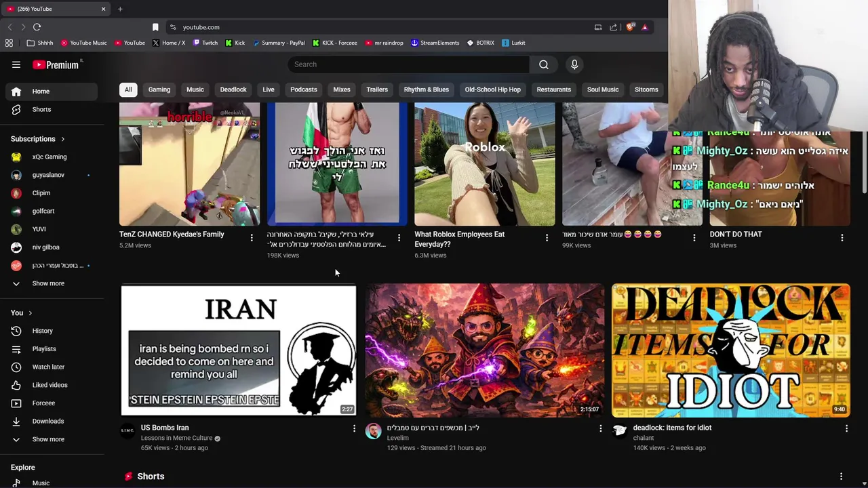Select the Gaming filter chip
868x488 pixels.
pyautogui.click(x=159, y=89)
